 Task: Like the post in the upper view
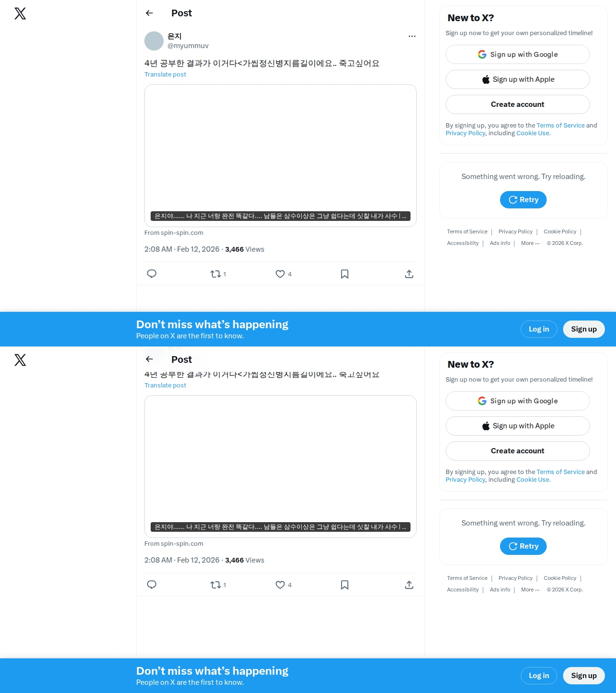click(x=280, y=274)
